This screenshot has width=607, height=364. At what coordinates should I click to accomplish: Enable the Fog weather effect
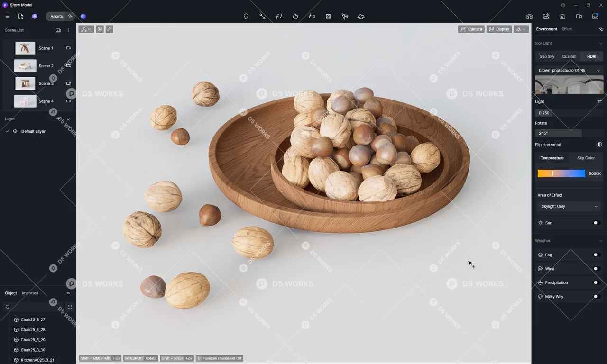tap(596, 255)
